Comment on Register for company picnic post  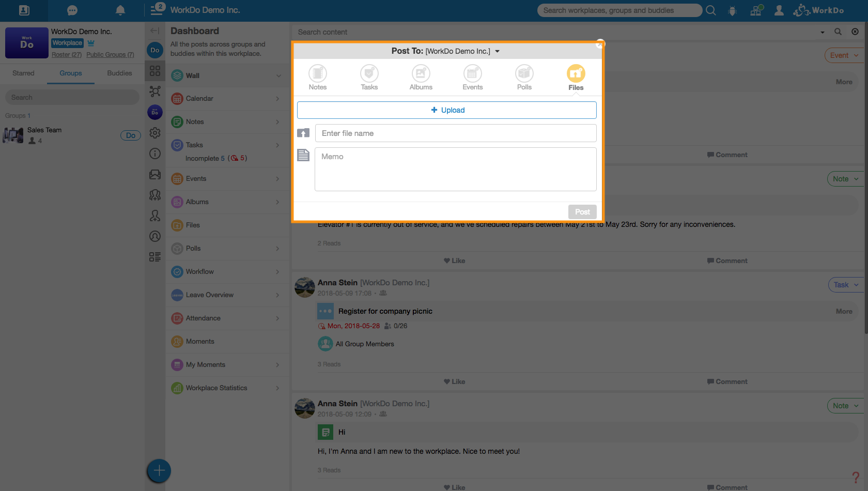(727, 382)
